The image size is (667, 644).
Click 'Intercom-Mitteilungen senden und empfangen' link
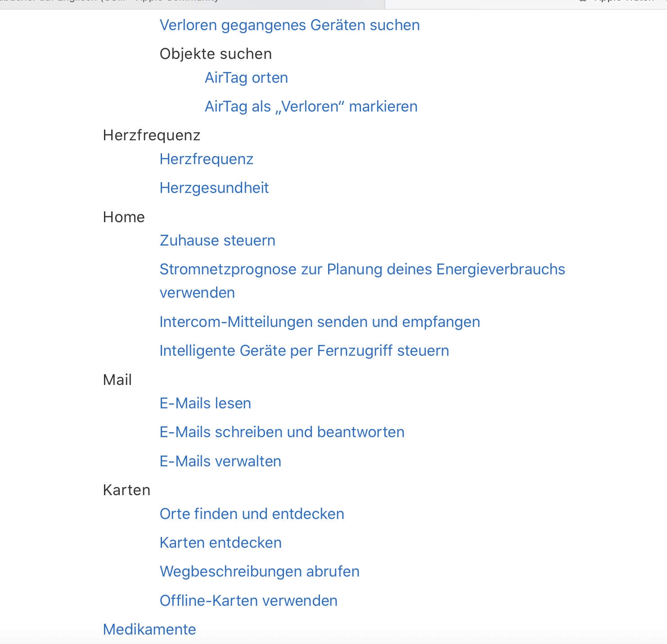click(320, 322)
